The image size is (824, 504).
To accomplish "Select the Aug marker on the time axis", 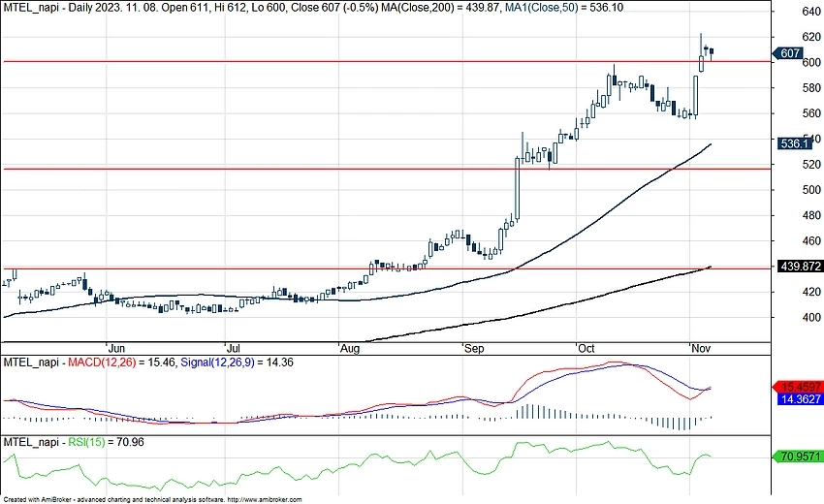I will click(350, 347).
